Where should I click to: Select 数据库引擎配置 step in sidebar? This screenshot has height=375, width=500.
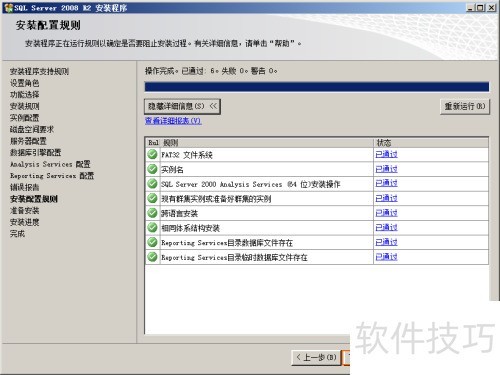[x=35, y=153]
